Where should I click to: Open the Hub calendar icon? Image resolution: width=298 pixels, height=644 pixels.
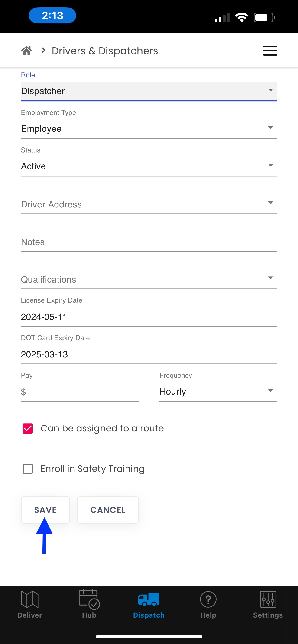89,599
